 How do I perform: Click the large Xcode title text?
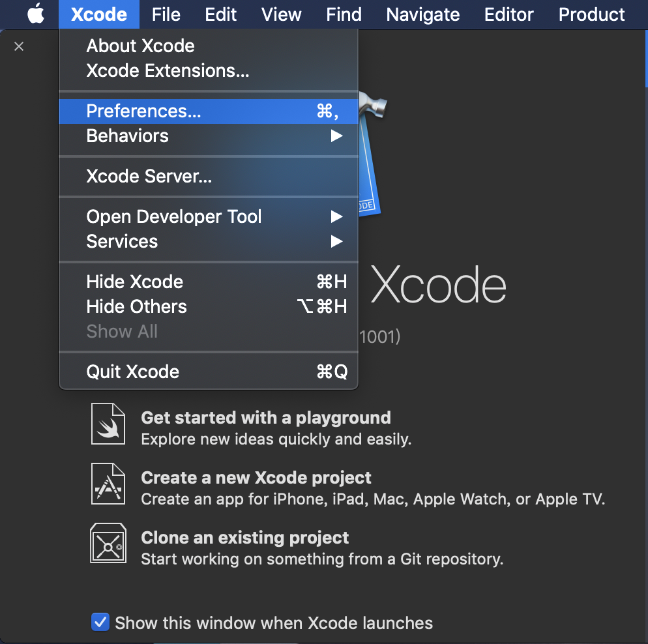(x=438, y=285)
